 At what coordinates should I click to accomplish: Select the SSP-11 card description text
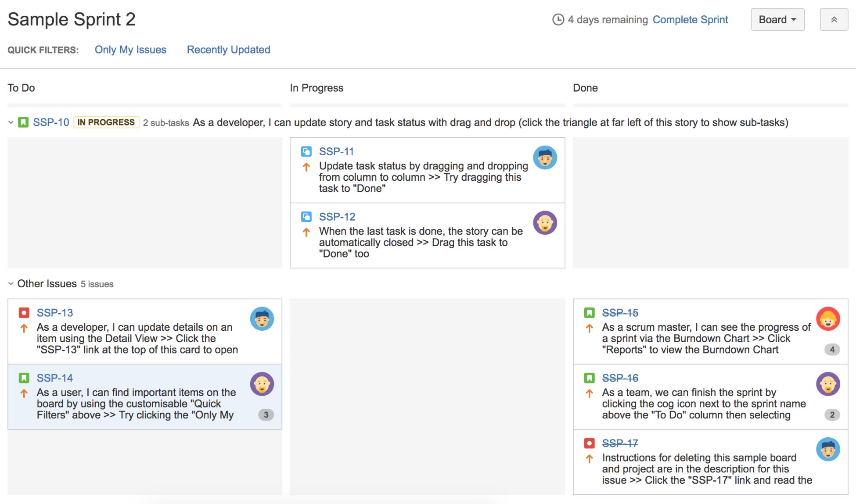point(424,177)
